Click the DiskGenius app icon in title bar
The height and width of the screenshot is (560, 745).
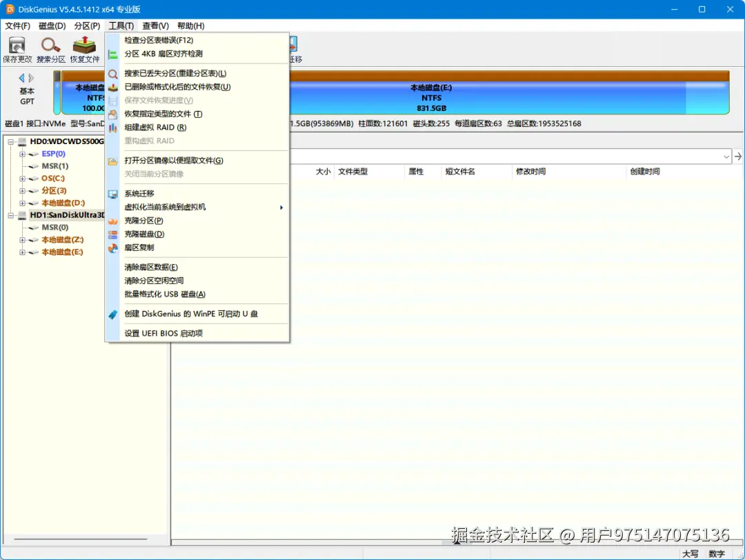tap(10, 9)
